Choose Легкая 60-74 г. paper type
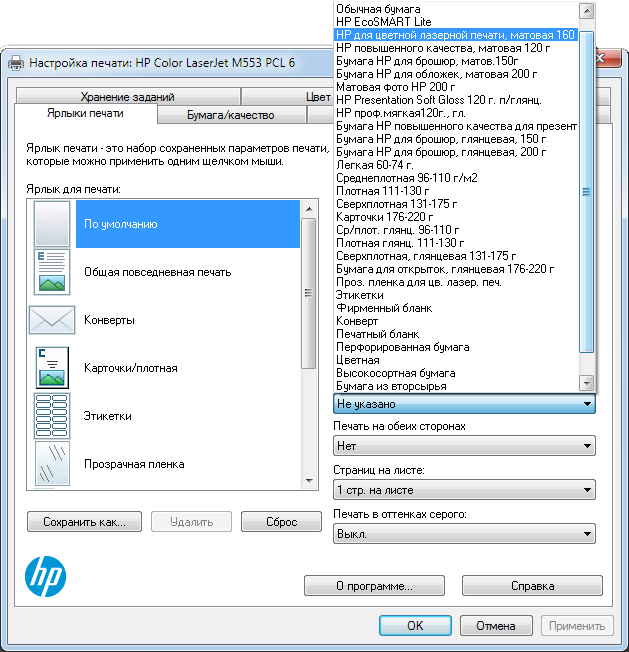The image size is (629, 652). pos(456,165)
